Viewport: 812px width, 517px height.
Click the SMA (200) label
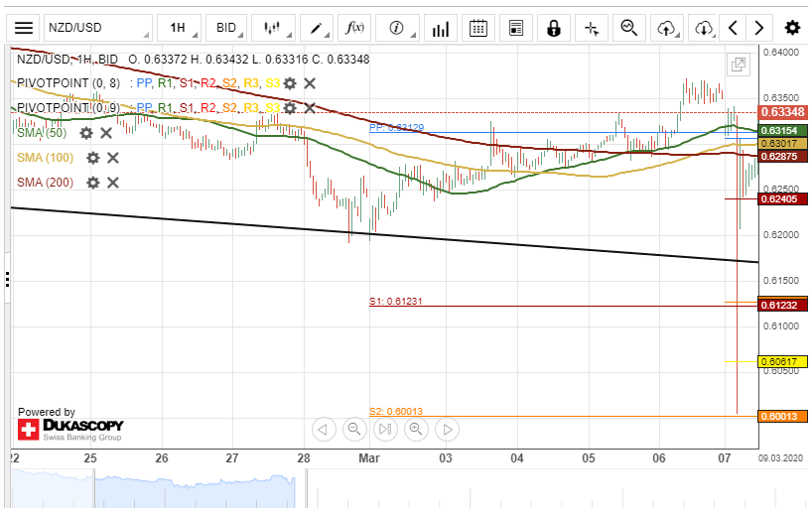pos(45,183)
